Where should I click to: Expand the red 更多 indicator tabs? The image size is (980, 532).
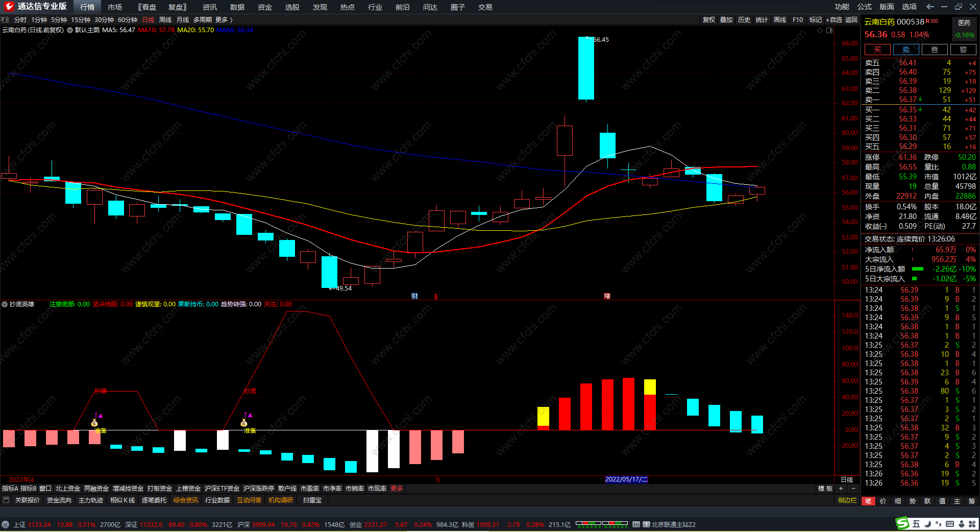tap(397, 489)
